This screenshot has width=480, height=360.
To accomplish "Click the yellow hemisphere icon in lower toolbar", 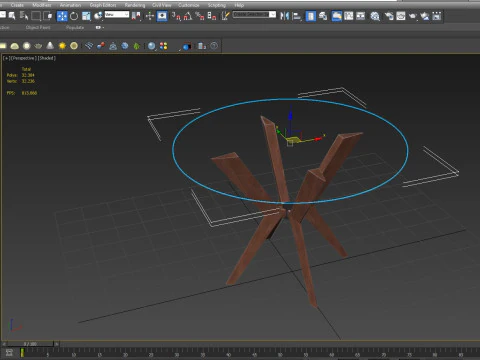I will coord(15,46).
